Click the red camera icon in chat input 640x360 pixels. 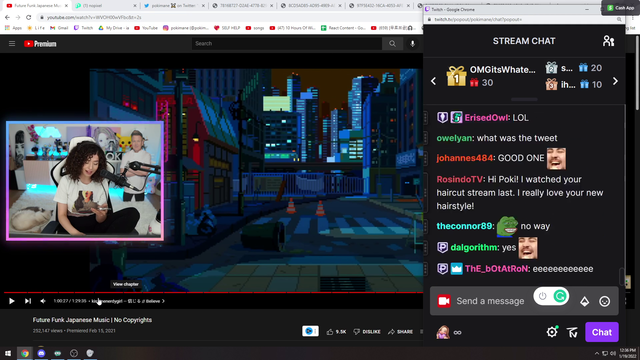[444, 301]
